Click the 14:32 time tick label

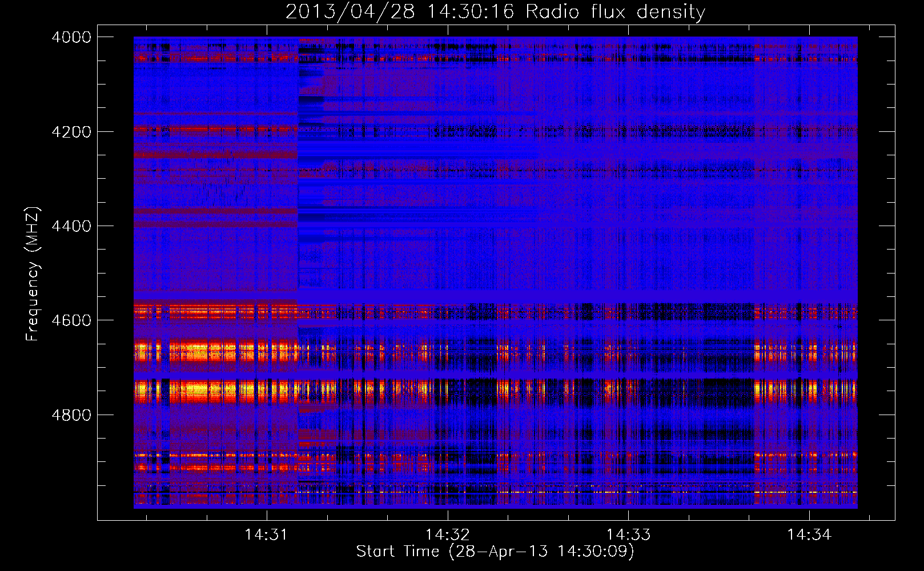[x=447, y=535]
